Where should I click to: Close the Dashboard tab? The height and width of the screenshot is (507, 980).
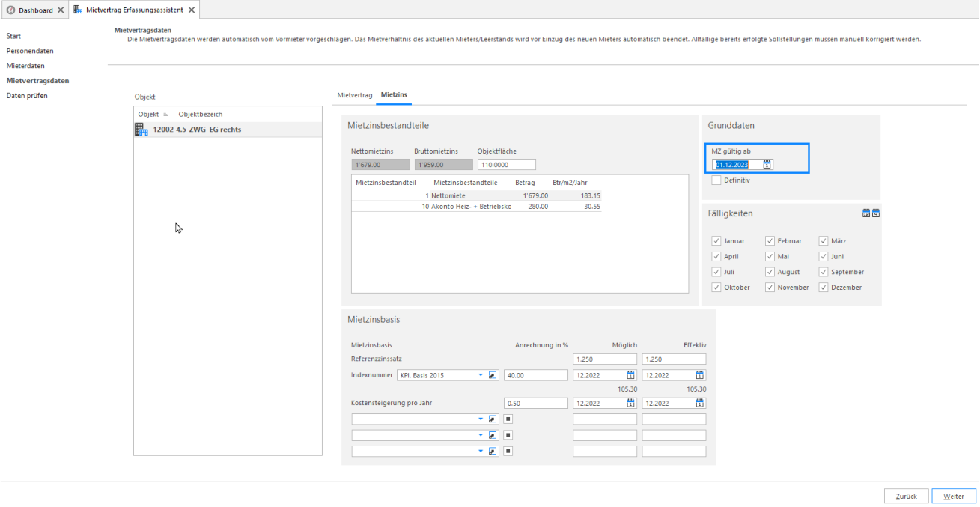[x=61, y=10]
